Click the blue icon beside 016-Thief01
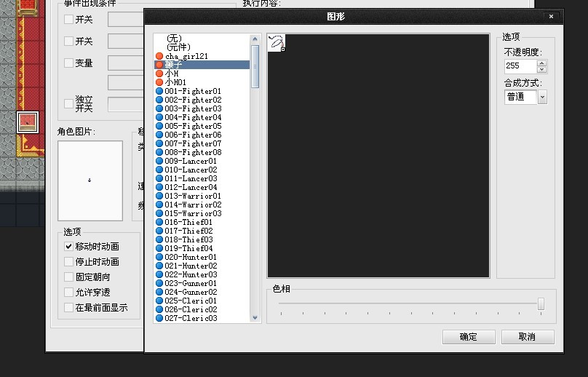The height and width of the screenshot is (377, 588). pyautogui.click(x=159, y=222)
